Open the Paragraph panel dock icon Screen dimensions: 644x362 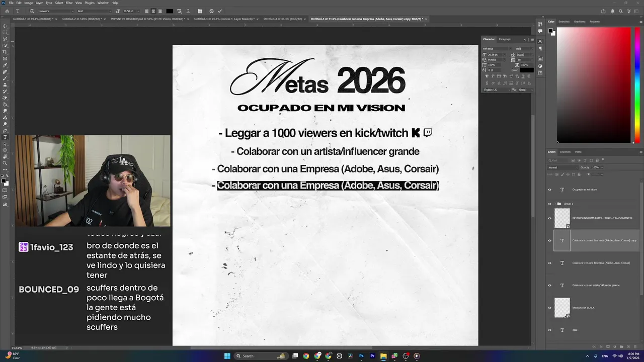(x=540, y=49)
